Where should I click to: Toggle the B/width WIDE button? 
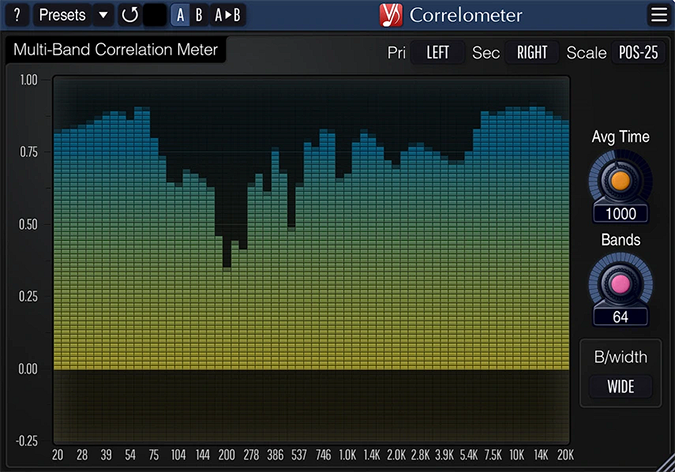coord(620,386)
